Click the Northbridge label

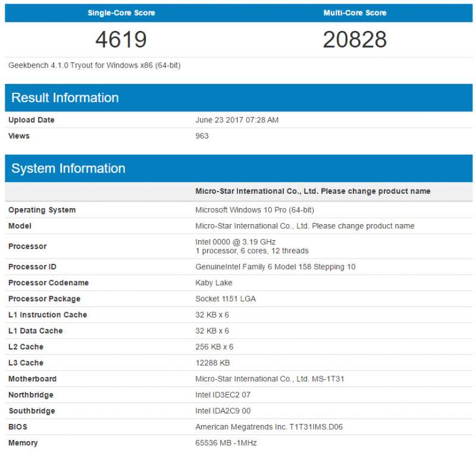31,395
